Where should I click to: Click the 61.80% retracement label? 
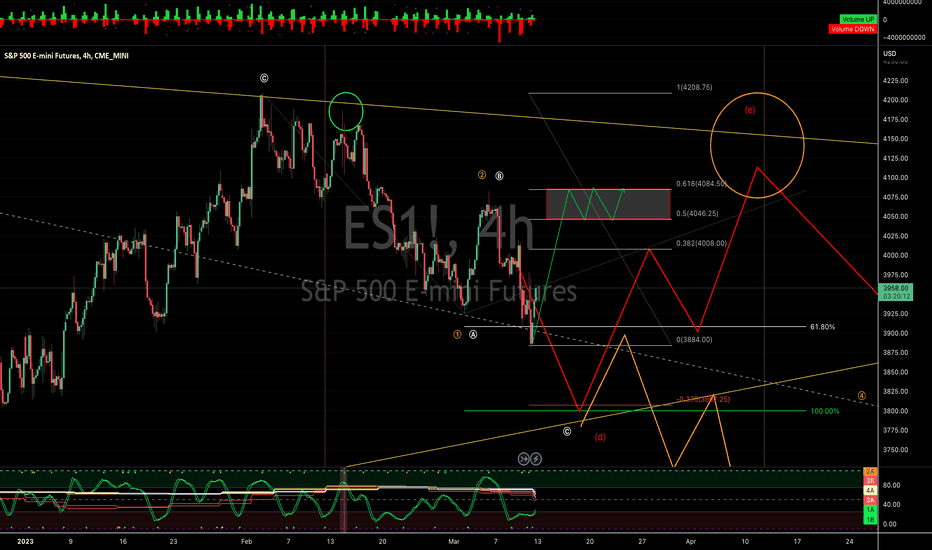pos(823,327)
